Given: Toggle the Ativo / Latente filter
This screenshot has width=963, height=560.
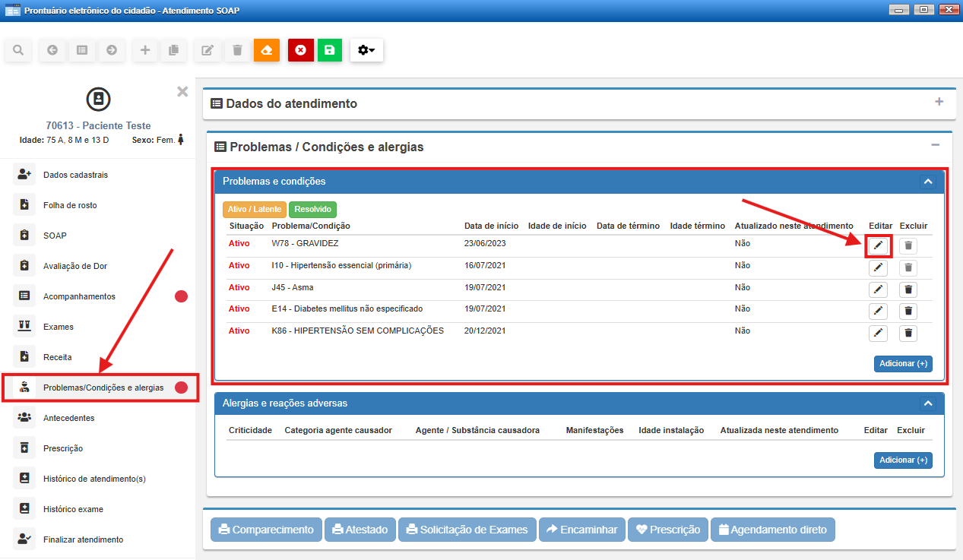Looking at the screenshot, I should (x=255, y=209).
